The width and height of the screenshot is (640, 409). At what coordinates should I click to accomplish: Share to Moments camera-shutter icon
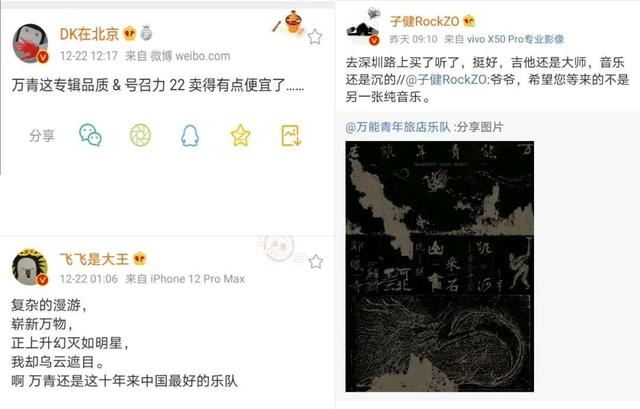click(140, 135)
